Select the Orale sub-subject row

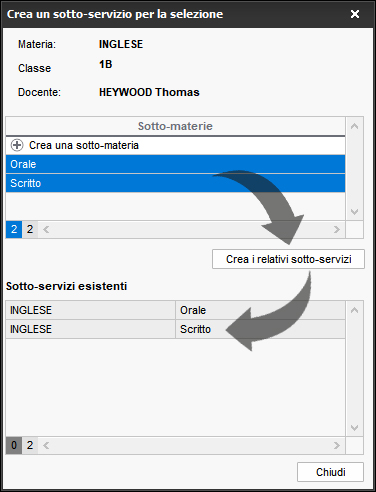pos(175,164)
